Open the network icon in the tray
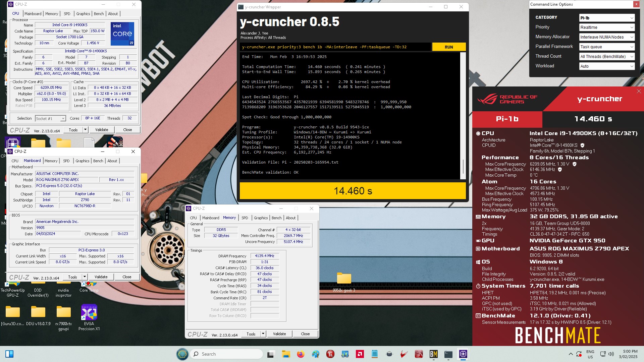 tap(603, 354)
